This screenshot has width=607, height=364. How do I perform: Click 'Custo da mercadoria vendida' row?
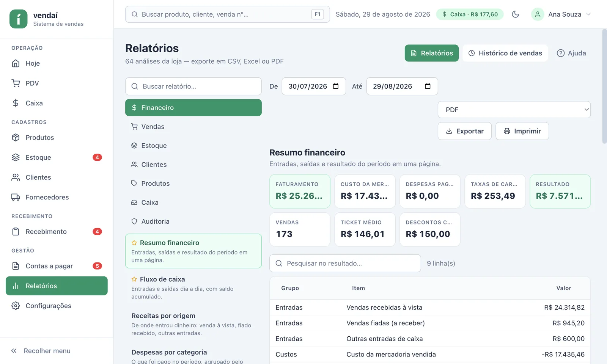pyautogui.click(x=430, y=355)
